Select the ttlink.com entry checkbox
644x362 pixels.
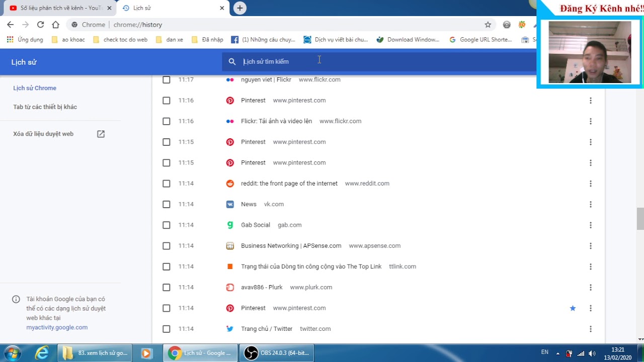pos(167,266)
